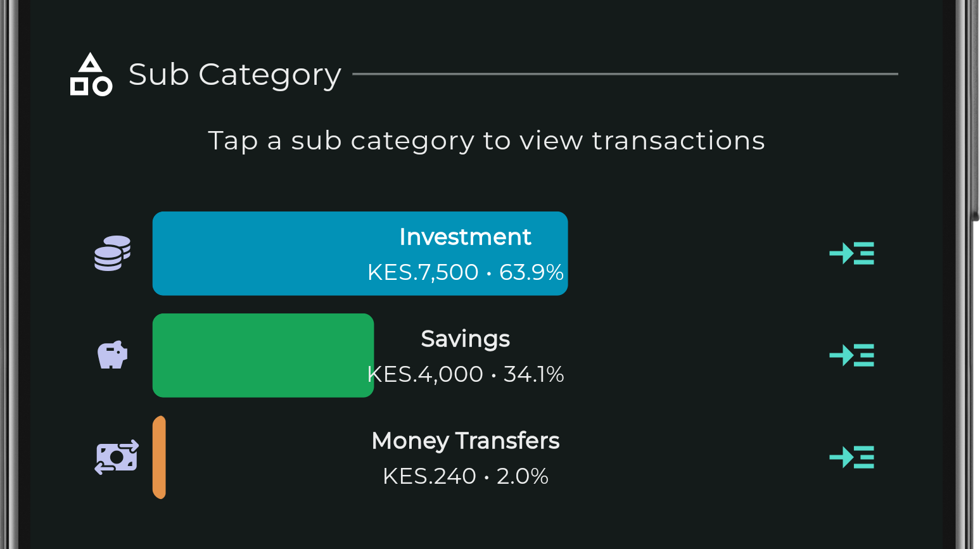Image resolution: width=980 pixels, height=549 pixels.
Task: Click the Sub Category section header
Action: pos(235,74)
